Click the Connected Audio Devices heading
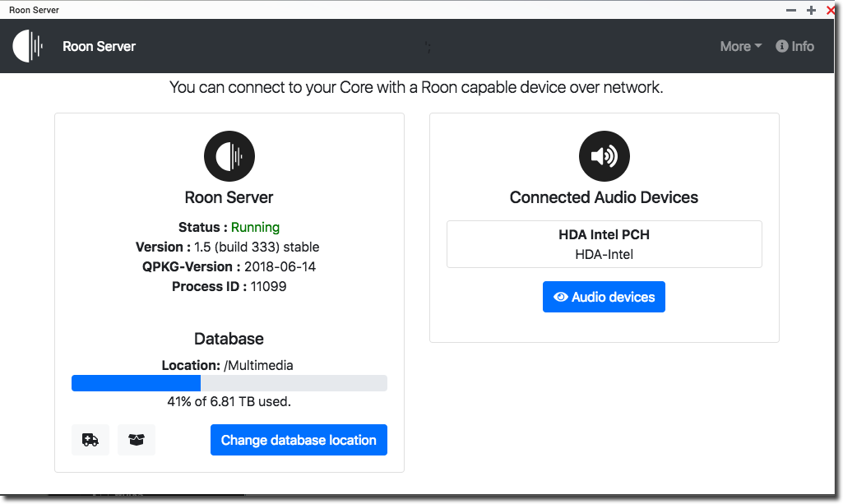 click(x=604, y=197)
